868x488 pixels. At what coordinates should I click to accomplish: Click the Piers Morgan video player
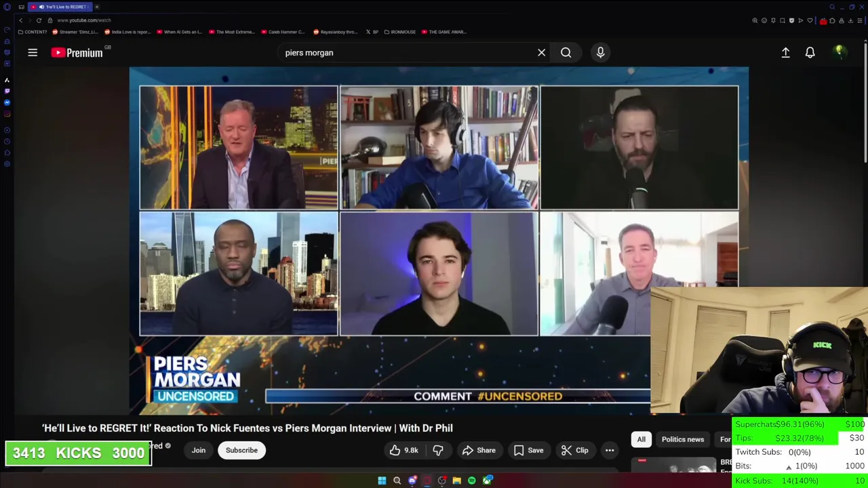click(439, 241)
